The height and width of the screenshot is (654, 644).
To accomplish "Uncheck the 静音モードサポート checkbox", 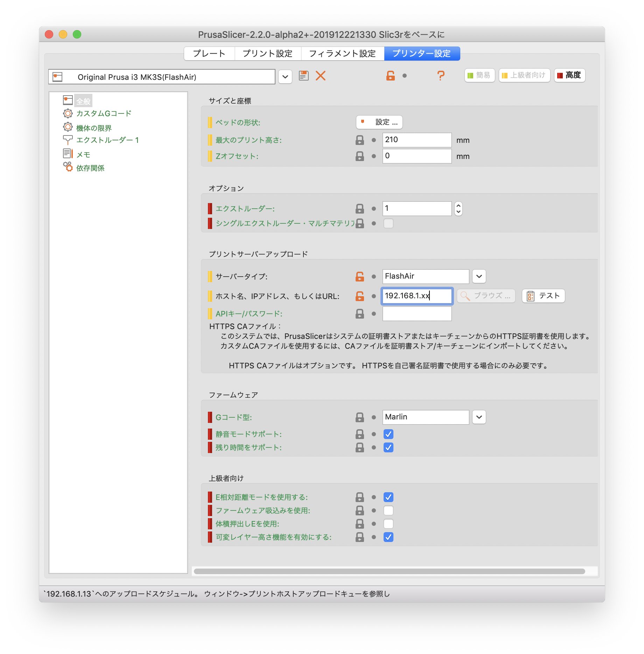I will (388, 434).
